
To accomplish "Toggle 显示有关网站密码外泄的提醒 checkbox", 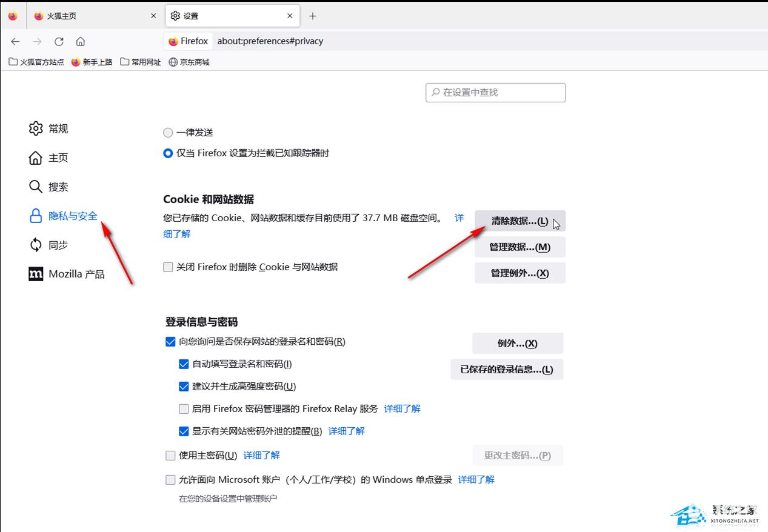I will coord(184,431).
